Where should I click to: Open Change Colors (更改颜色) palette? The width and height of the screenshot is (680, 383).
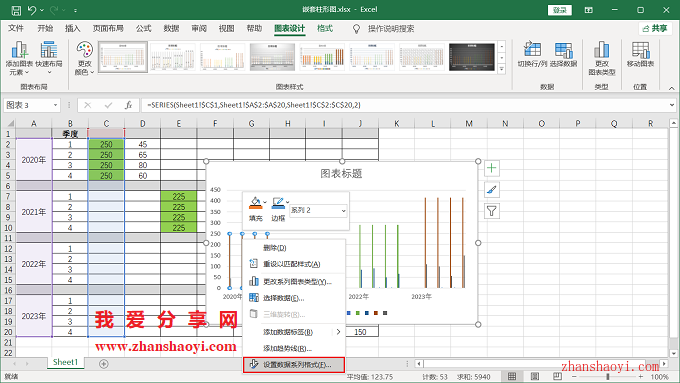coord(84,58)
